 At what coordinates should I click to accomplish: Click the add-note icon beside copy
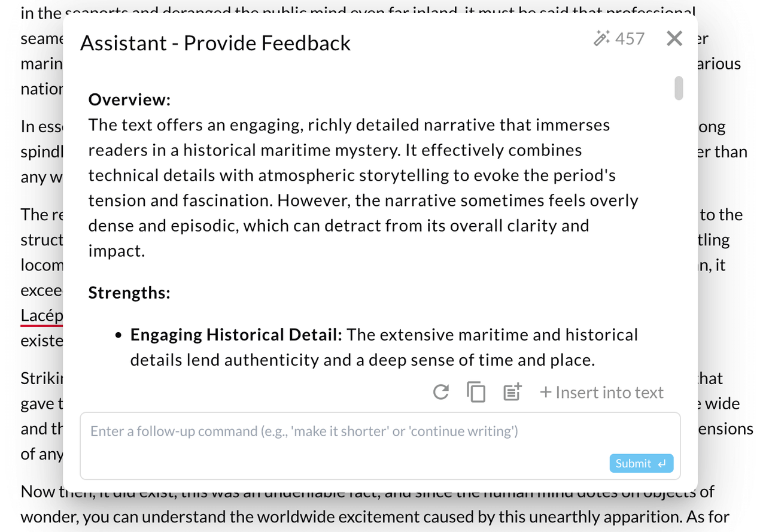pyautogui.click(x=512, y=393)
